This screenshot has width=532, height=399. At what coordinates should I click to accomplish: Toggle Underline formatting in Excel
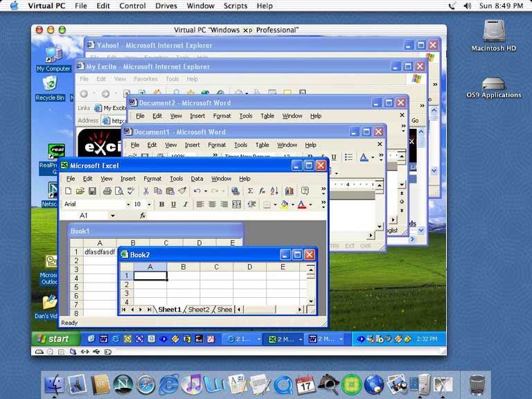pyautogui.click(x=173, y=204)
